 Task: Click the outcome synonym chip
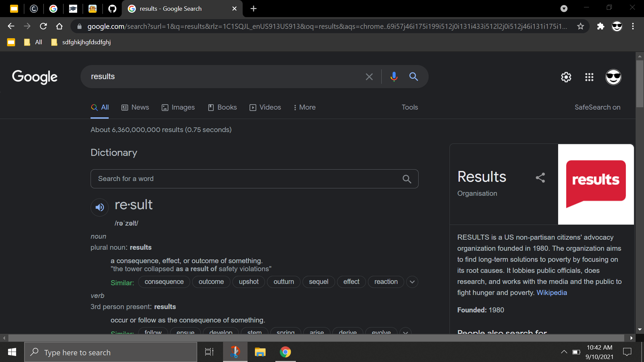211,282
